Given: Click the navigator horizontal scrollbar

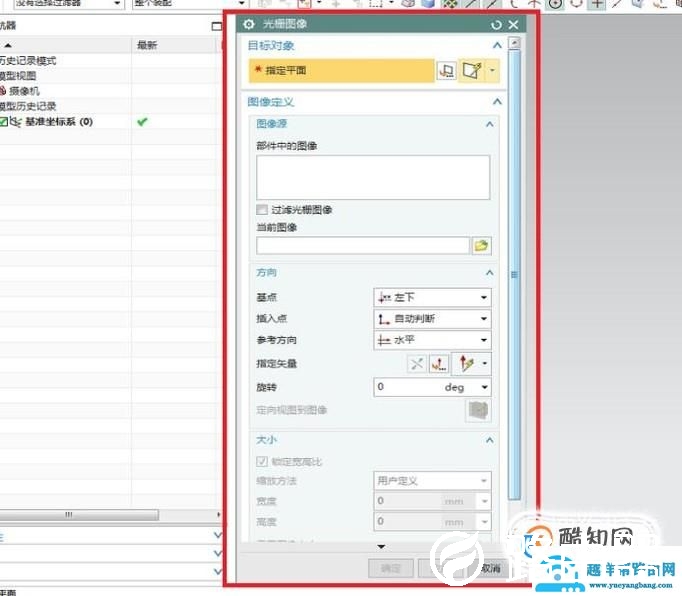Looking at the screenshot, I should [79, 515].
